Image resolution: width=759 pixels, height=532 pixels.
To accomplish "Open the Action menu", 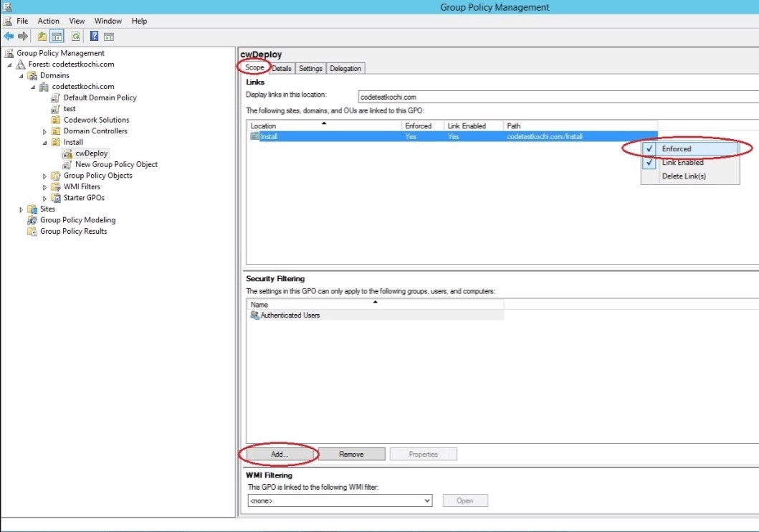I will tap(49, 22).
